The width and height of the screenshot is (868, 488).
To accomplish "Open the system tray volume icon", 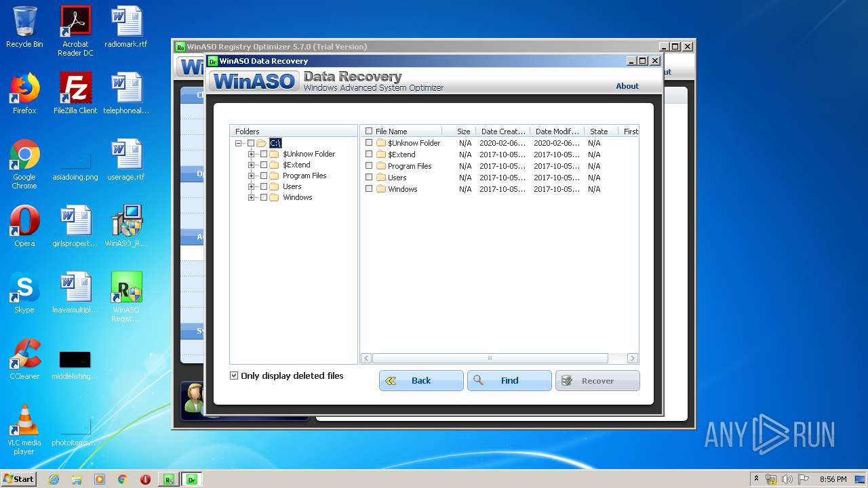I will (x=787, y=479).
